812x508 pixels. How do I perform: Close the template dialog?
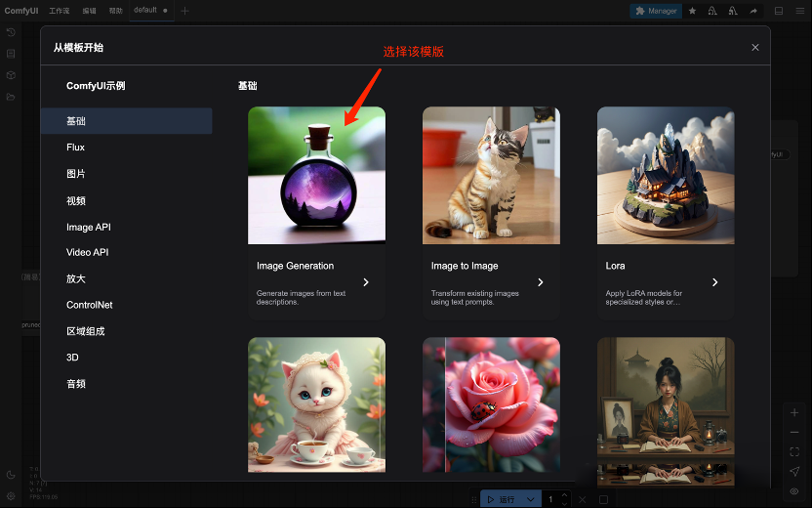pos(755,48)
